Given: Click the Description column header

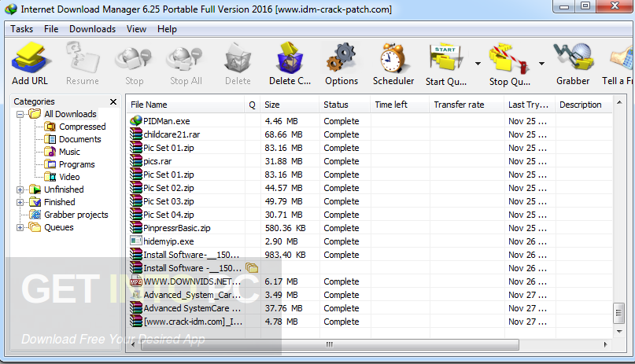Looking at the screenshot, I should click(584, 105).
